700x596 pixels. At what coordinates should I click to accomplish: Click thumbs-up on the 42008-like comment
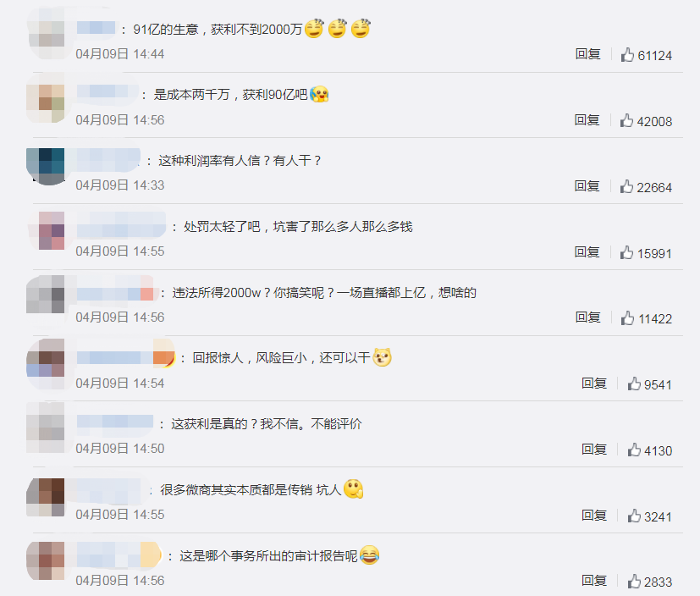coord(626,120)
